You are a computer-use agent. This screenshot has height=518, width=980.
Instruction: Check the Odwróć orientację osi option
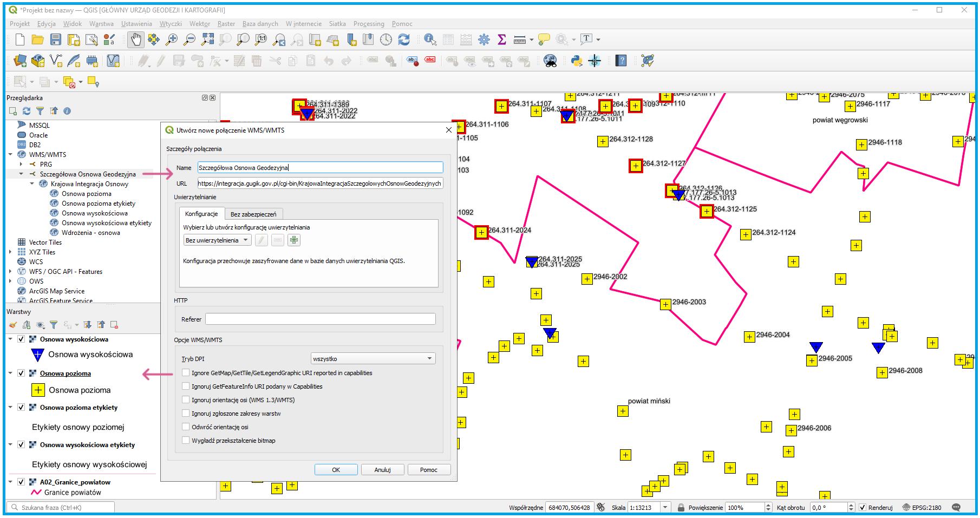tap(186, 427)
